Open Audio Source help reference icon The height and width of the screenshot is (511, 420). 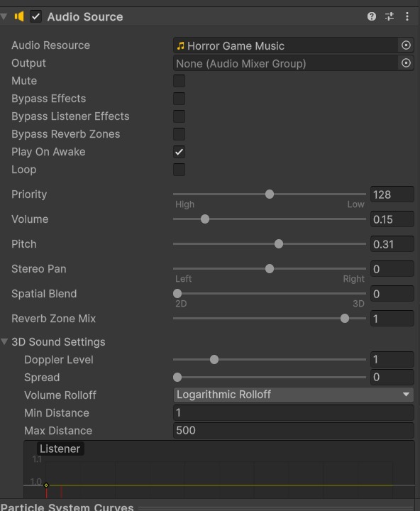(x=372, y=16)
